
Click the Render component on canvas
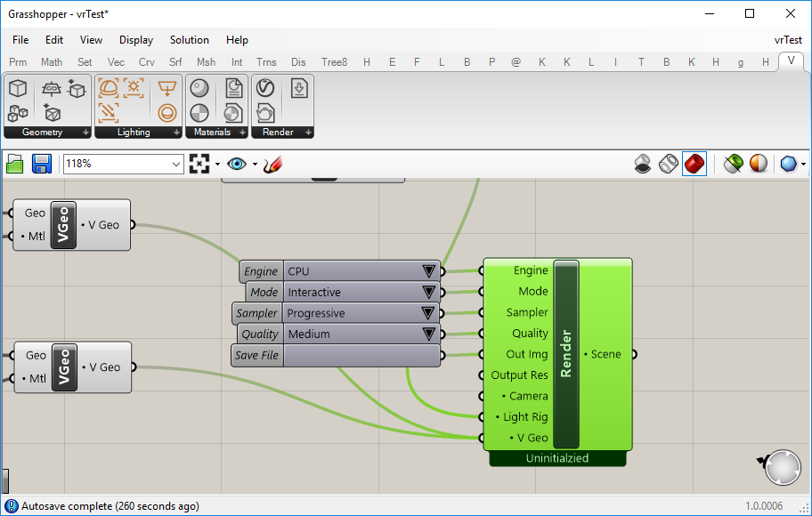click(566, 354)
